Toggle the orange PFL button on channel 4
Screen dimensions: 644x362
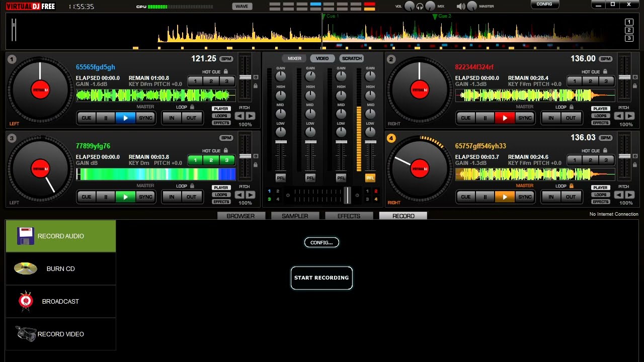click(370, 178)
